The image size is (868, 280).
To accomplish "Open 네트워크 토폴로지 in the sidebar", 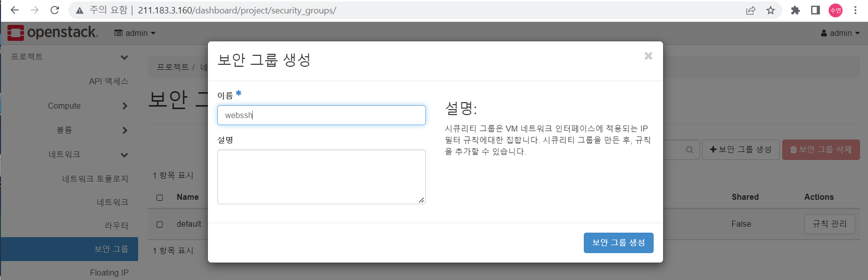I will coord(95,178).
